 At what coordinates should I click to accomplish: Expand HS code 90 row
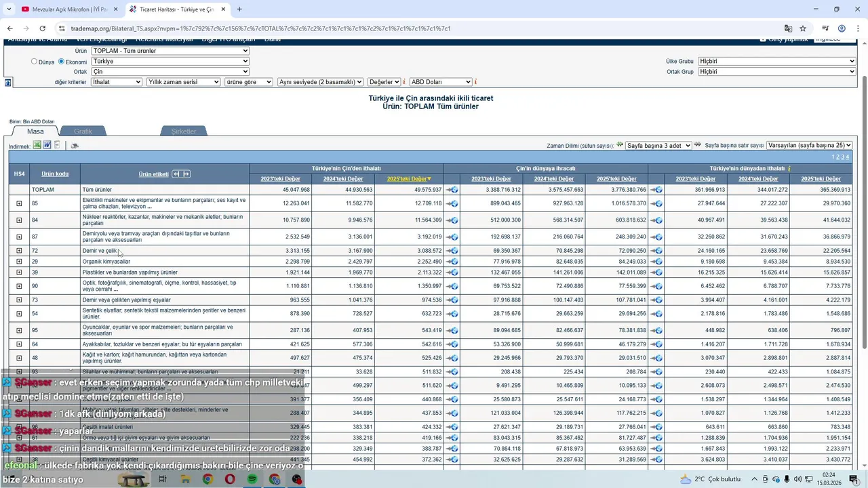tap(19, 286)
